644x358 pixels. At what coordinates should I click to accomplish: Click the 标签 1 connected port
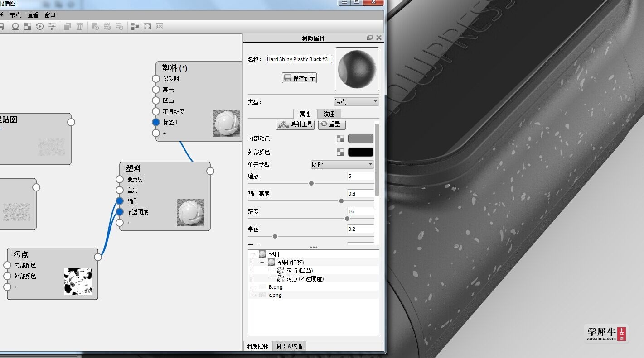(156, 122)
